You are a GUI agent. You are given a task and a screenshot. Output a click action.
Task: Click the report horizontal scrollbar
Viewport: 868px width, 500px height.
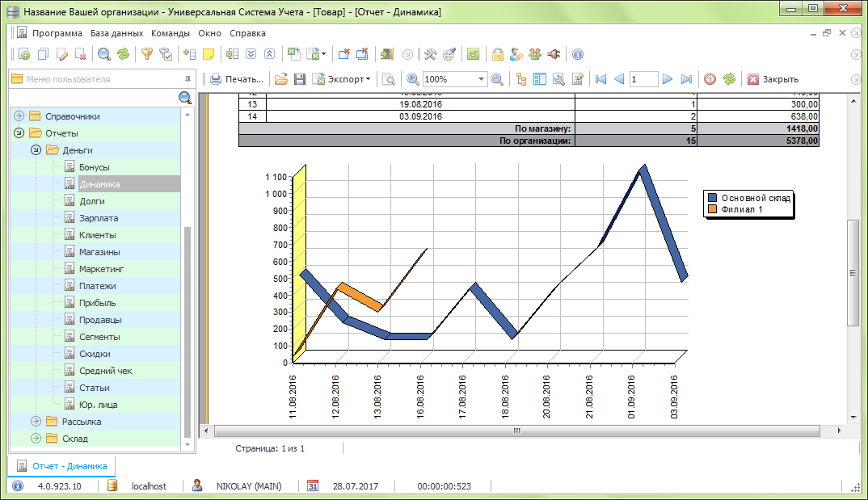[x=517, y=431]
